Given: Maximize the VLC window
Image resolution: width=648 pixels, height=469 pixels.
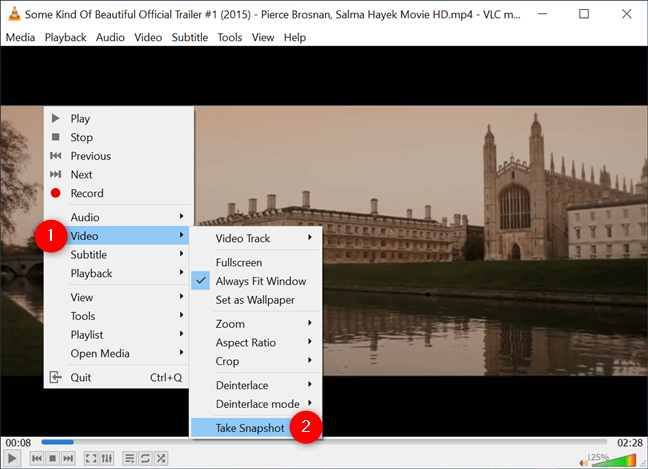Looking at the screenshot, I should [584, 14].
